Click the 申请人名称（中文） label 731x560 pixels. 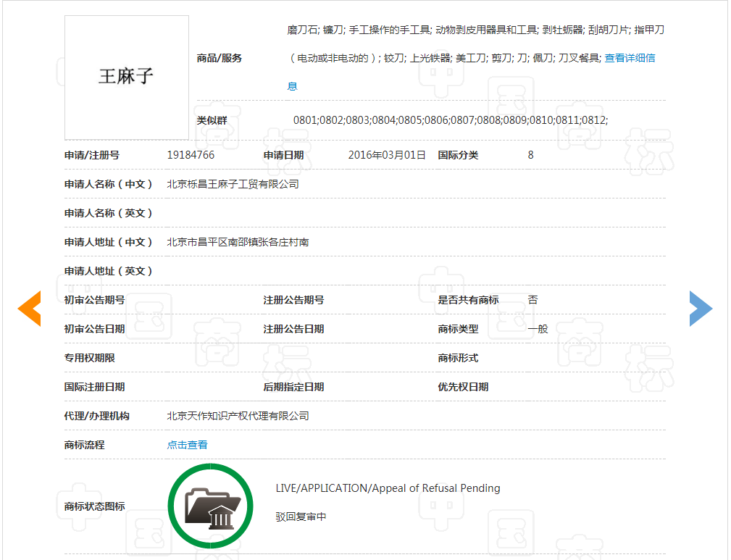coord(108,184)
